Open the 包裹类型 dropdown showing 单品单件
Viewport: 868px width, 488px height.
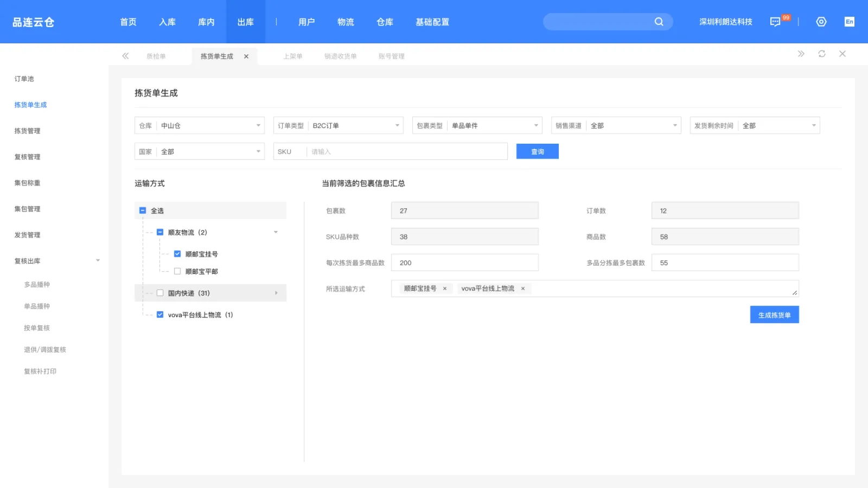click(477, 125)
